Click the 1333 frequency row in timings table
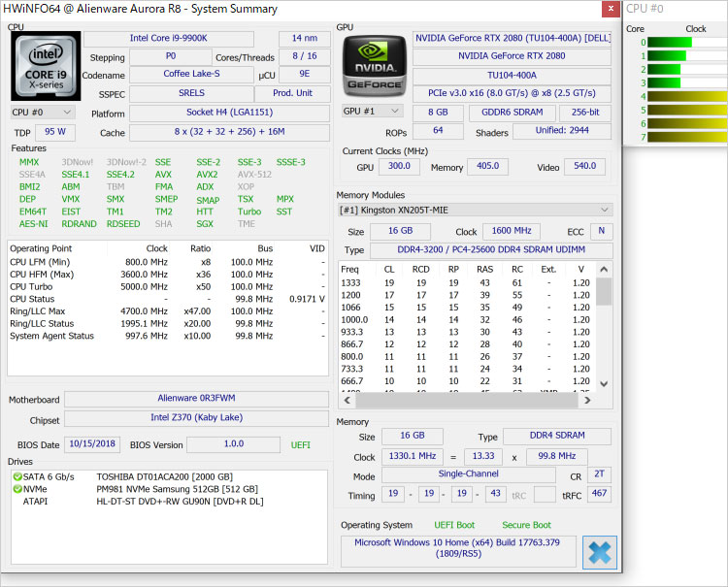The width and height of the screenshot is (728, 587). click(466, 283)
